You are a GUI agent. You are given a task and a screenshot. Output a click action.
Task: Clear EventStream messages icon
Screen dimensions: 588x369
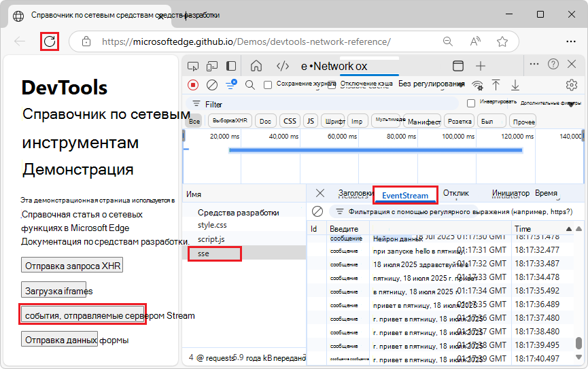(317, 211)
